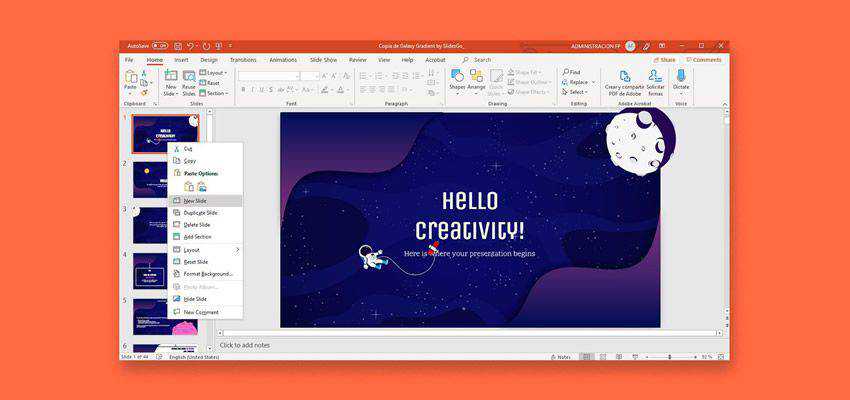The height and width of the screenshot is (400, 850).
Task: Choose Duplicate Slide from the context menu
Action: click(200, 213)
